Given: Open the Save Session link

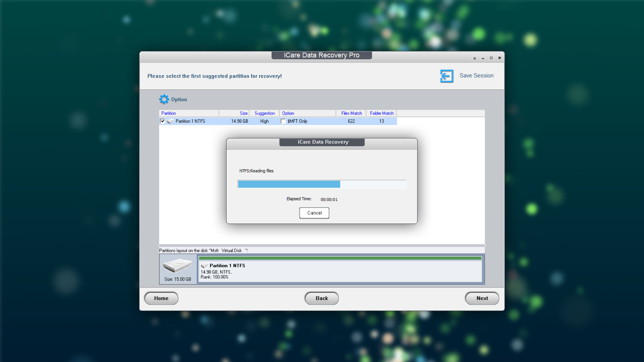Looking at the screenshot, I should pos(476,75).
